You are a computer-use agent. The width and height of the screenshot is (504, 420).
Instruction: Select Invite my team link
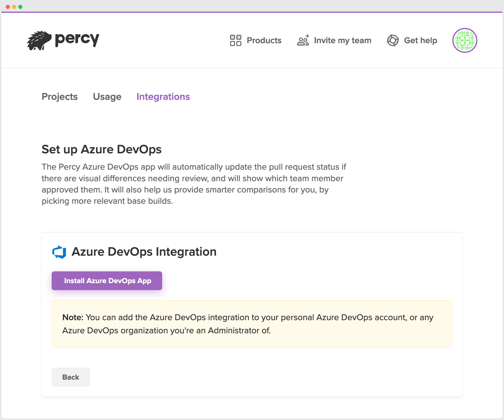pyautogui.click(x=342, y=40)
